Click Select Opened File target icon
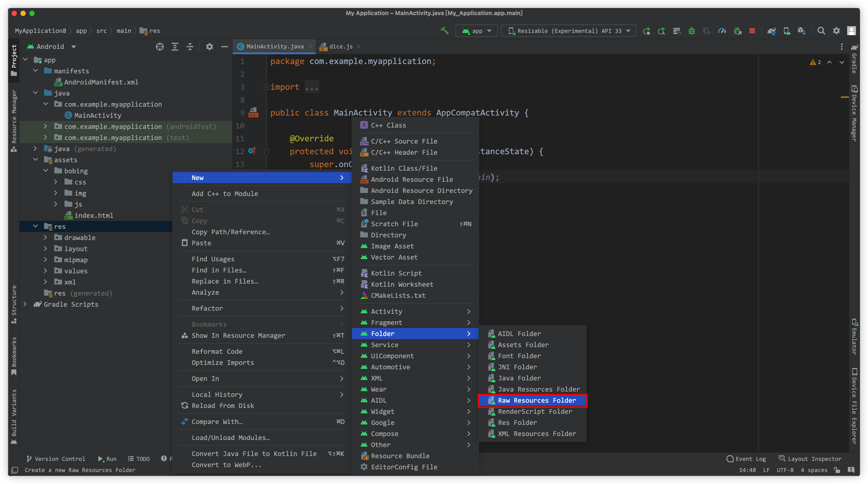868x484 pixels. 160,46
